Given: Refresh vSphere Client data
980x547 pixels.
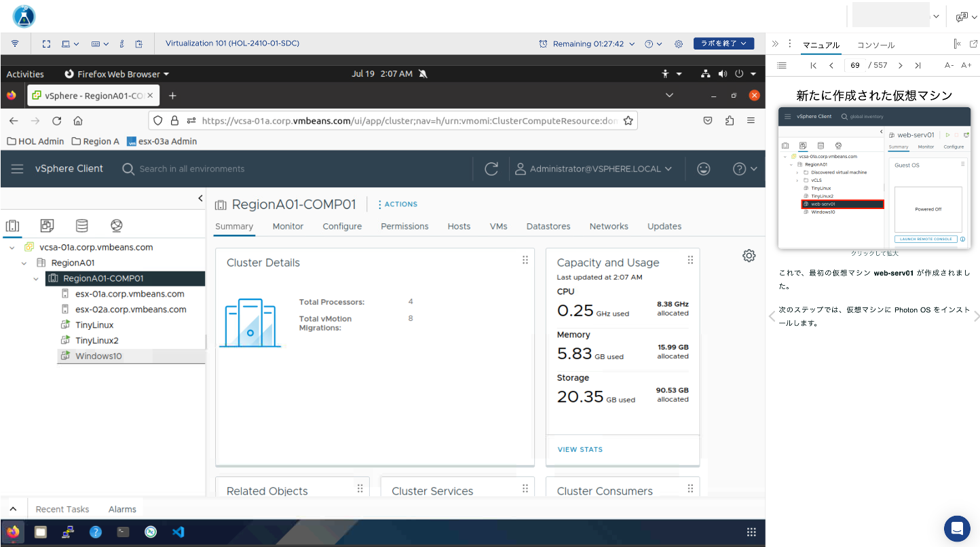Looking at the screenshot, I should [x=492, y=169].
